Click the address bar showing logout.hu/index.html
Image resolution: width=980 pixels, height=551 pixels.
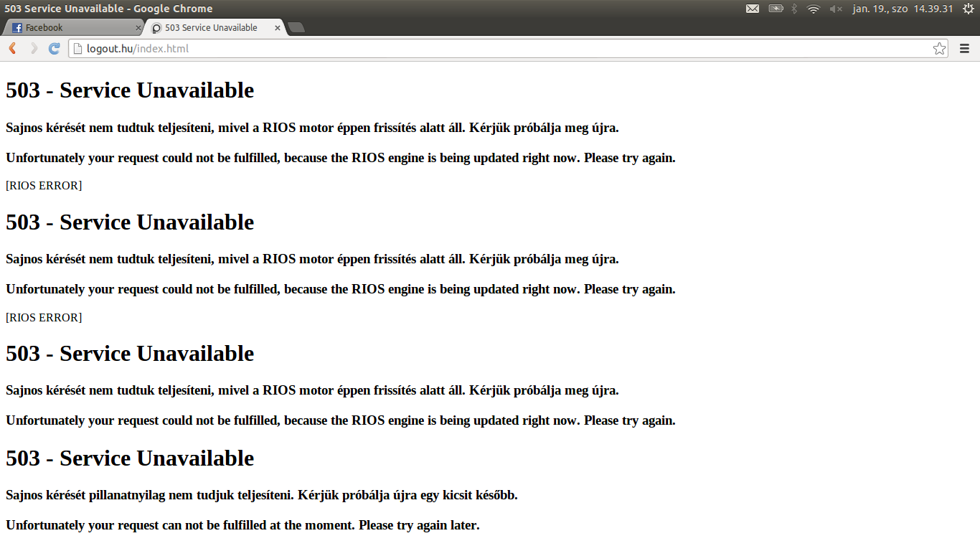[509, 49]
